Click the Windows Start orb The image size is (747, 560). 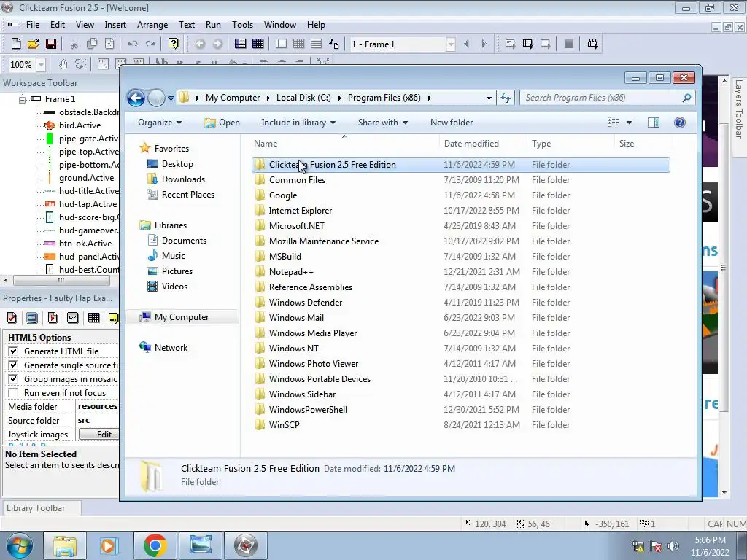(x=20, y=545)
